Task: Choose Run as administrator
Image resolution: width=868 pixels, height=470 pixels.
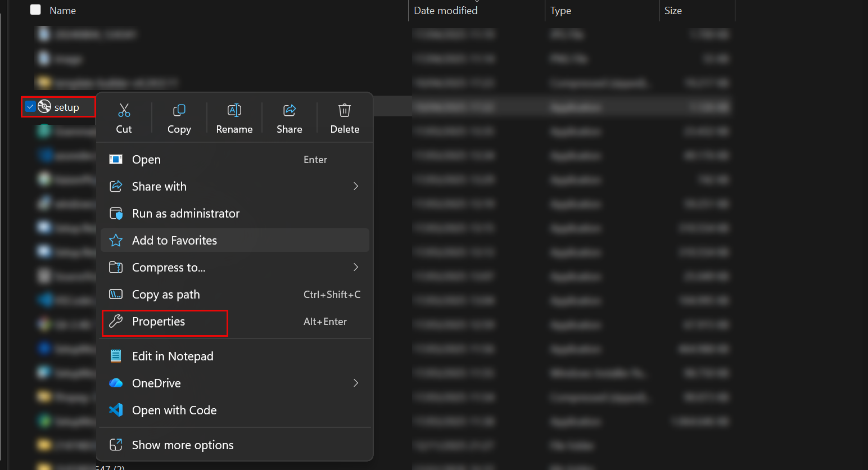Action: click(x=186, y=214)
